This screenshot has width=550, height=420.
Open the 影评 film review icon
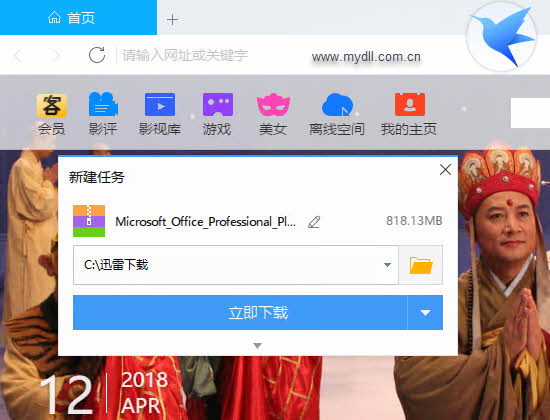coord(103,104)
